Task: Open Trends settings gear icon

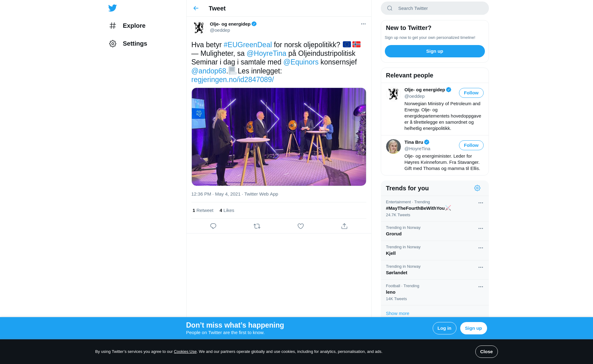Action: pos(477,188)
